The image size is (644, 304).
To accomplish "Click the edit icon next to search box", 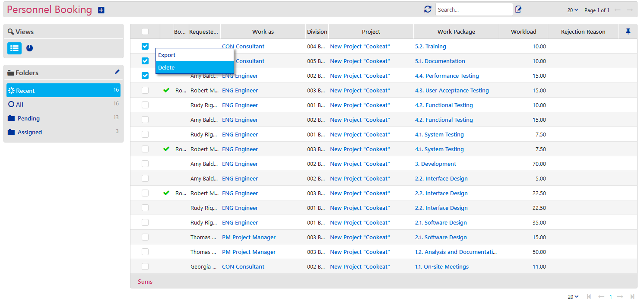I will coord(518,9).
